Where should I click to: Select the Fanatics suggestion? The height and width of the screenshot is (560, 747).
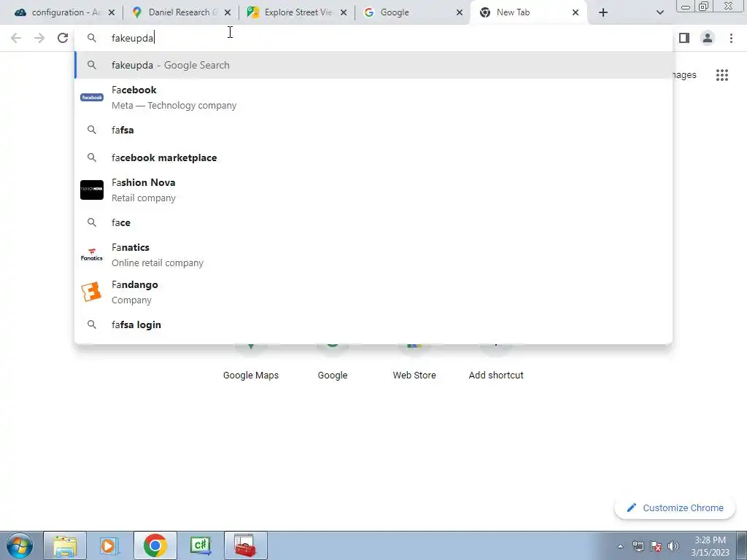point(373,254)
